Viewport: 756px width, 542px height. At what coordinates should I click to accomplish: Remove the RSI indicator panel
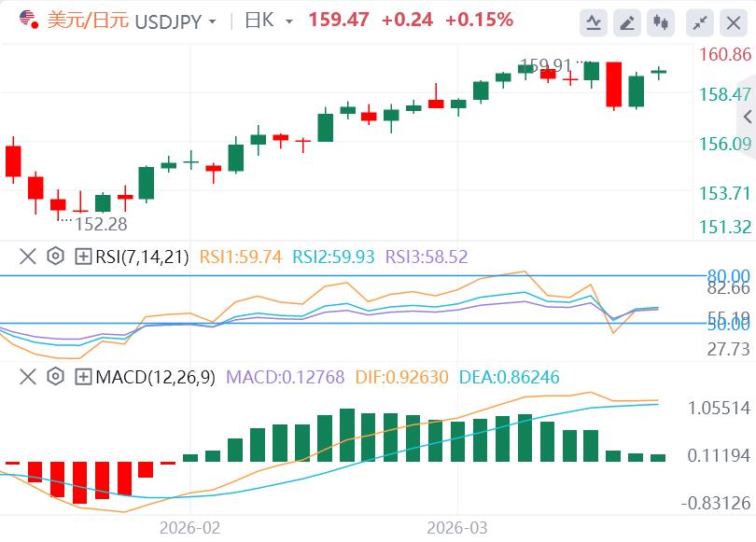point(27,256)
